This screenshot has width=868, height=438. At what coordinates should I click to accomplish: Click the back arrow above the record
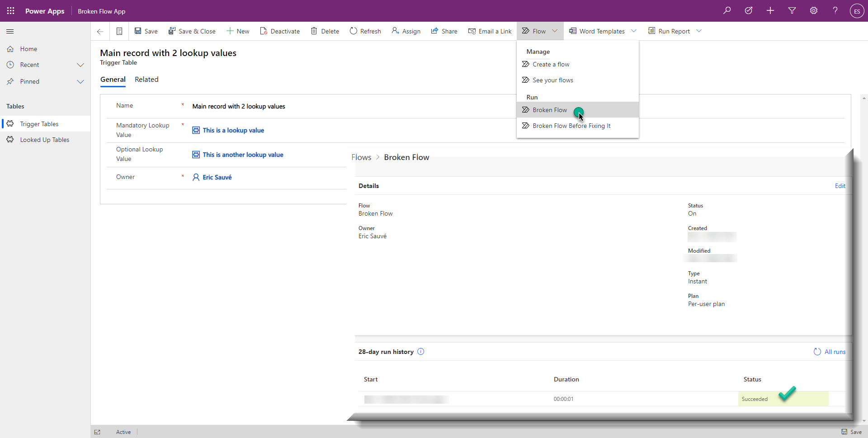100,31
